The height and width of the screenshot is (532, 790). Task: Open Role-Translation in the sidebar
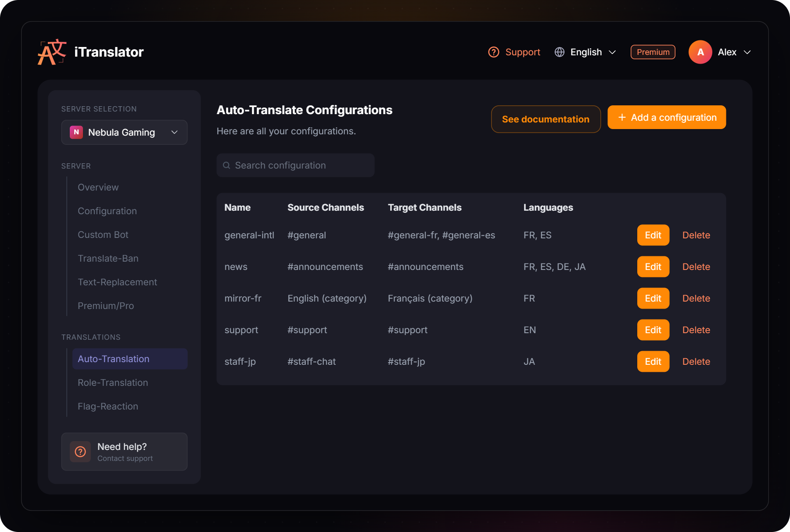coord(113,383)
